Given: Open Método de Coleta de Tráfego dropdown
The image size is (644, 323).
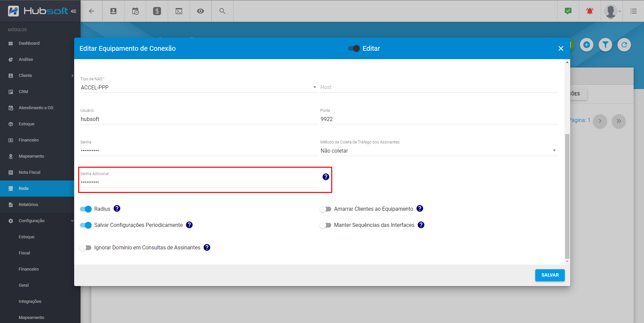Looking at the screenshot, I should tap(439, 151).
